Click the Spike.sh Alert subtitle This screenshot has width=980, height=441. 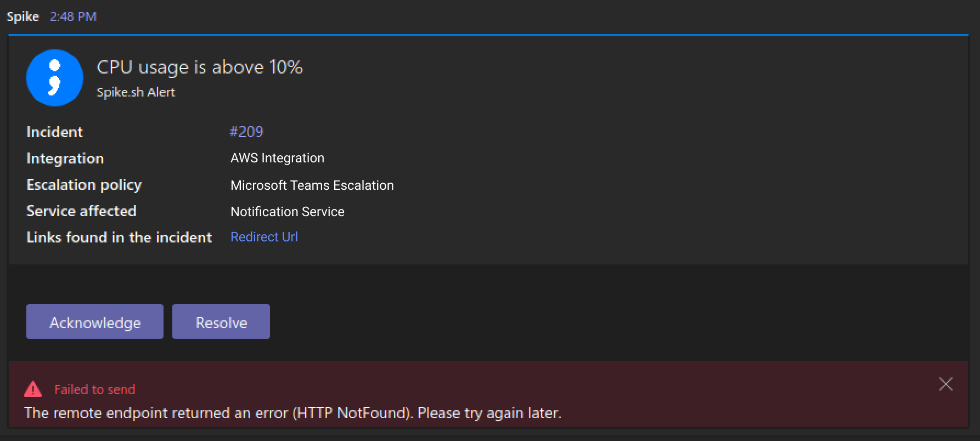coord(136,92)
